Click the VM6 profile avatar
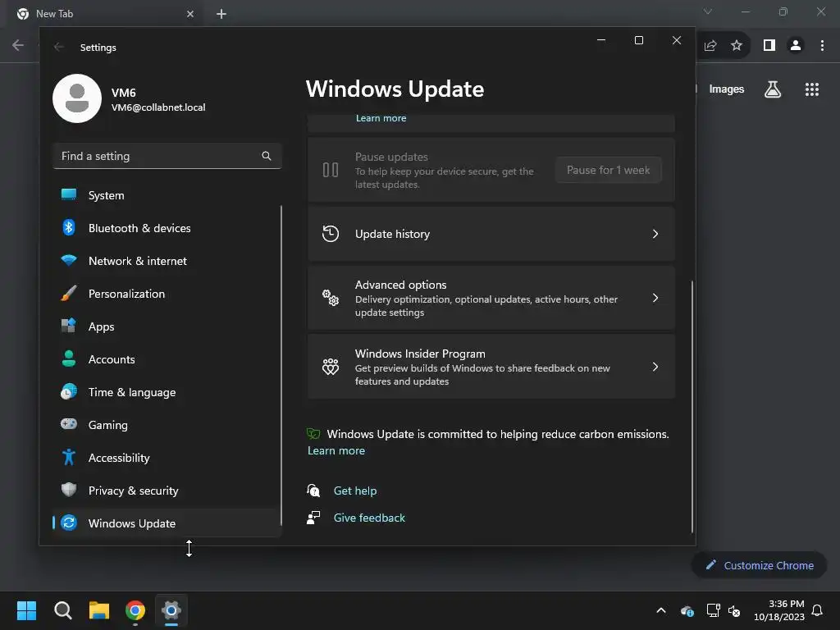This screenshot has width=840, height=630. 77,98
